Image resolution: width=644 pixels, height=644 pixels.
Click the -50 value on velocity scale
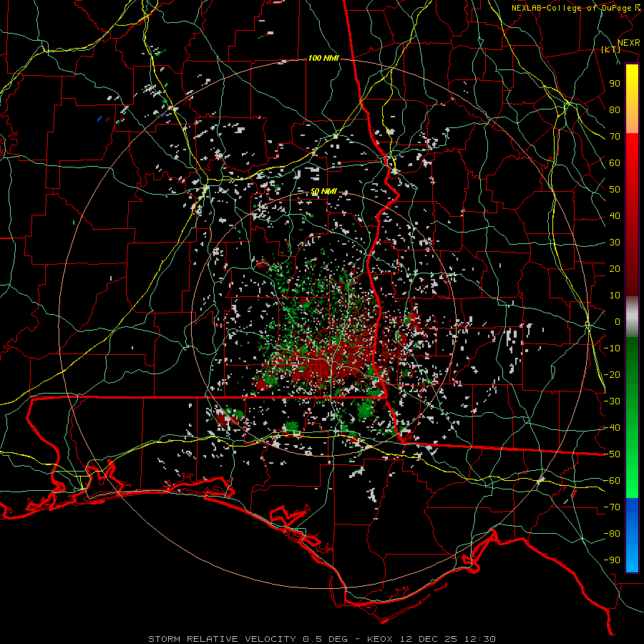pos(612,454)
